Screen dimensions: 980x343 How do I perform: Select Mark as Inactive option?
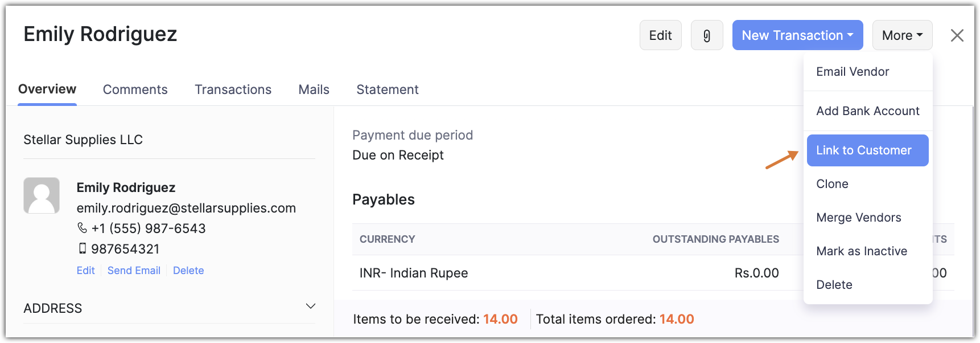point(861,251)
